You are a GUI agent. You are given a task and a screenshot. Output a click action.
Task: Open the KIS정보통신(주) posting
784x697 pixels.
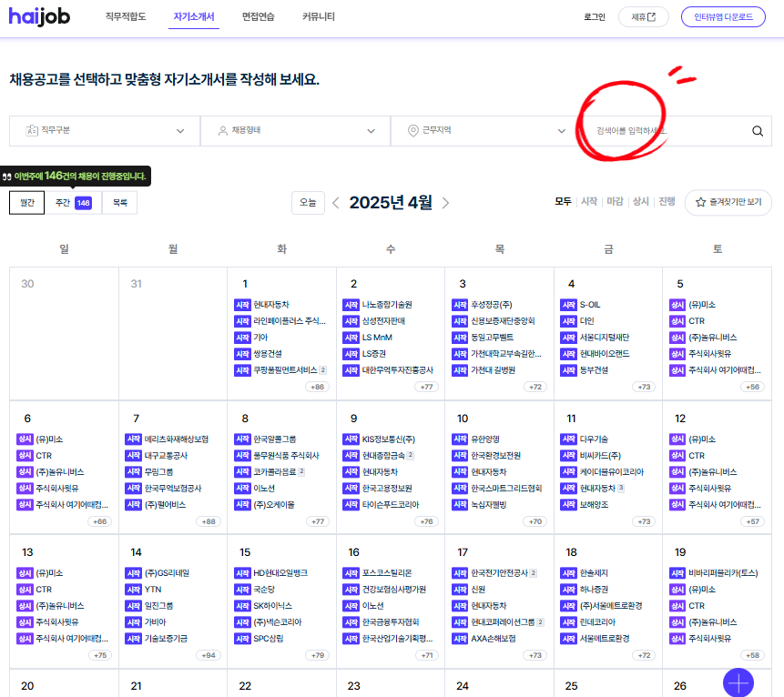tap(388, 439)
